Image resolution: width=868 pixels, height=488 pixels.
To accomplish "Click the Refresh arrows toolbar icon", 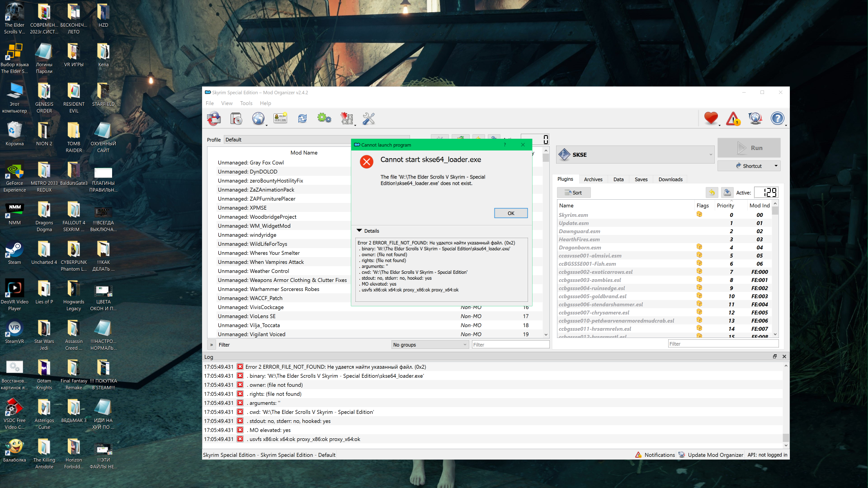I will click(302, 119).
